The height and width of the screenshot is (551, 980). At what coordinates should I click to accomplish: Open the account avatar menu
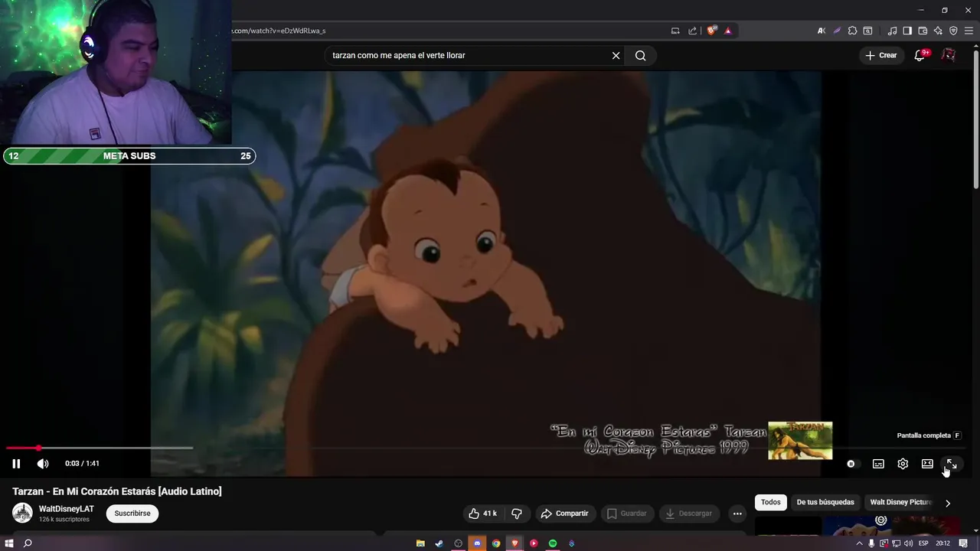(x=949, y=55)
